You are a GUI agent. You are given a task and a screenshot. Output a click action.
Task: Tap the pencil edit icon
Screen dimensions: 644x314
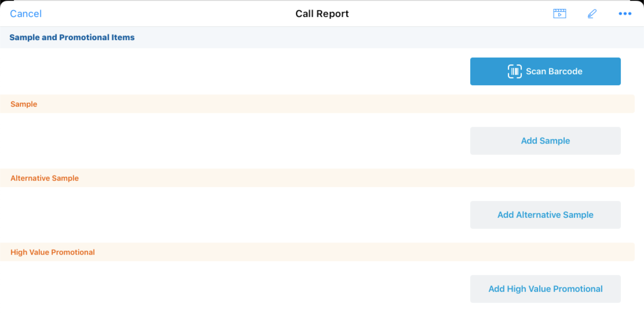pyautogui.click(x=592, y=14)
